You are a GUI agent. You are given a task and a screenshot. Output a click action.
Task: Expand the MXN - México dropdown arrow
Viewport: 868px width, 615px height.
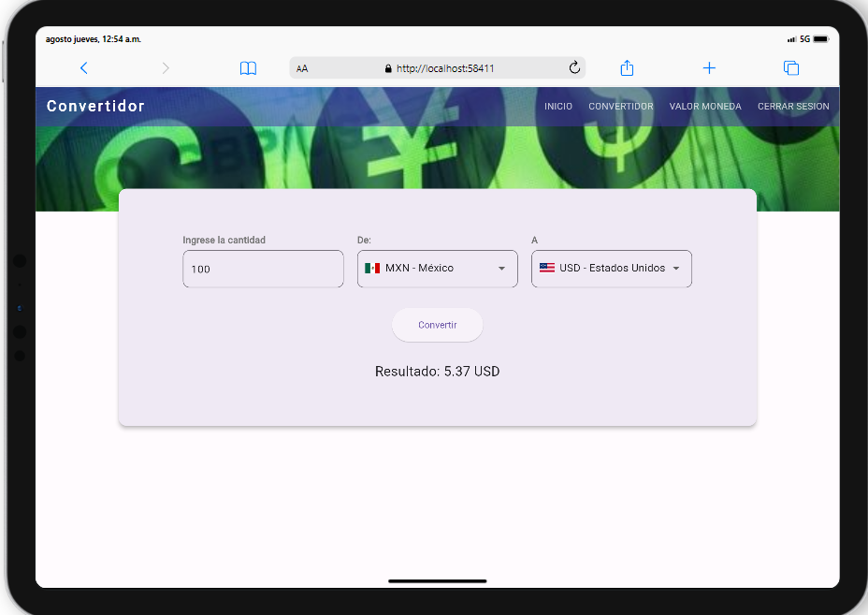(x=501, y=269)
